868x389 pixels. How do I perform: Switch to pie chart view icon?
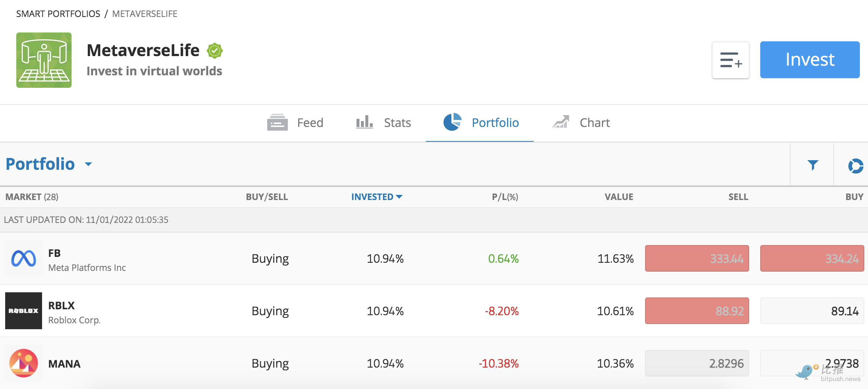click(855, 166)
